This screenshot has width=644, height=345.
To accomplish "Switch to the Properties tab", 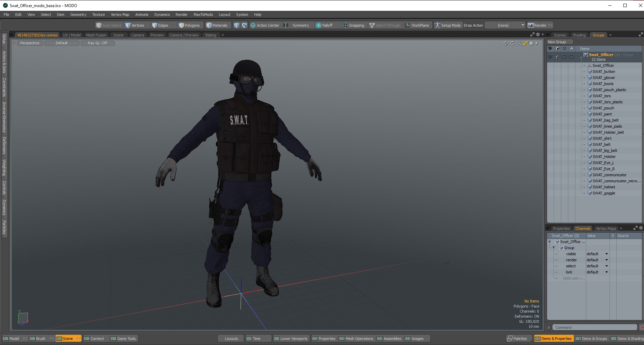I will (561, 229).
